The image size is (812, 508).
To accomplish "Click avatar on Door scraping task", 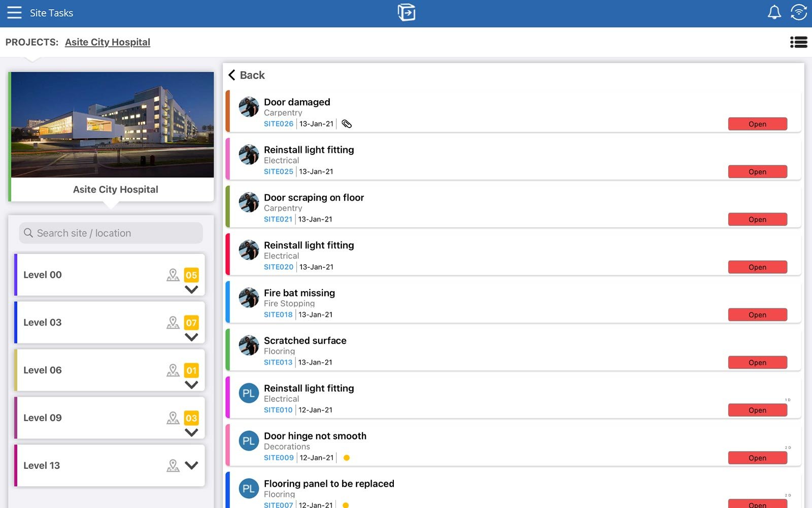I will click(249, 203).
